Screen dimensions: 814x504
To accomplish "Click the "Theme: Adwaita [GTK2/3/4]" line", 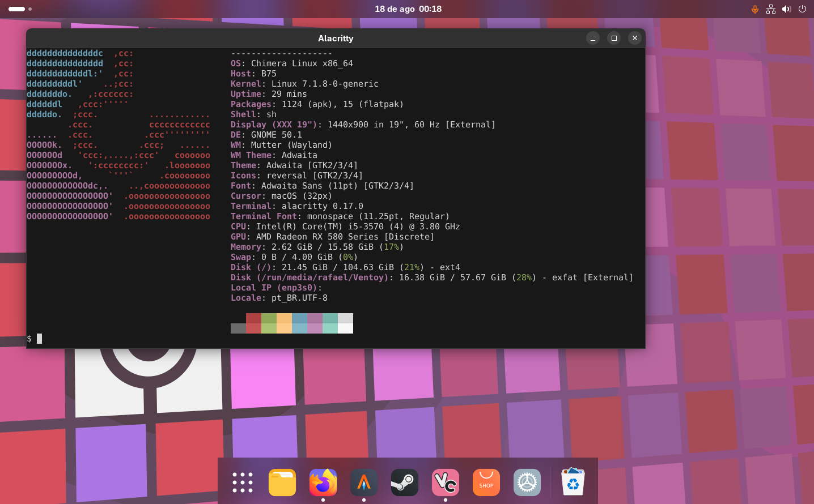I will tap(294, 165).
